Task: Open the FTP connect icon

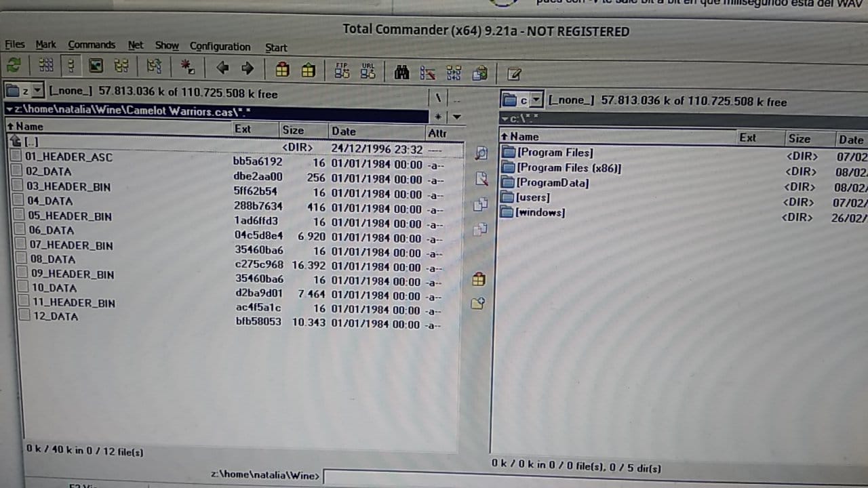Action: pyautogui.click(x=342, y=70)
